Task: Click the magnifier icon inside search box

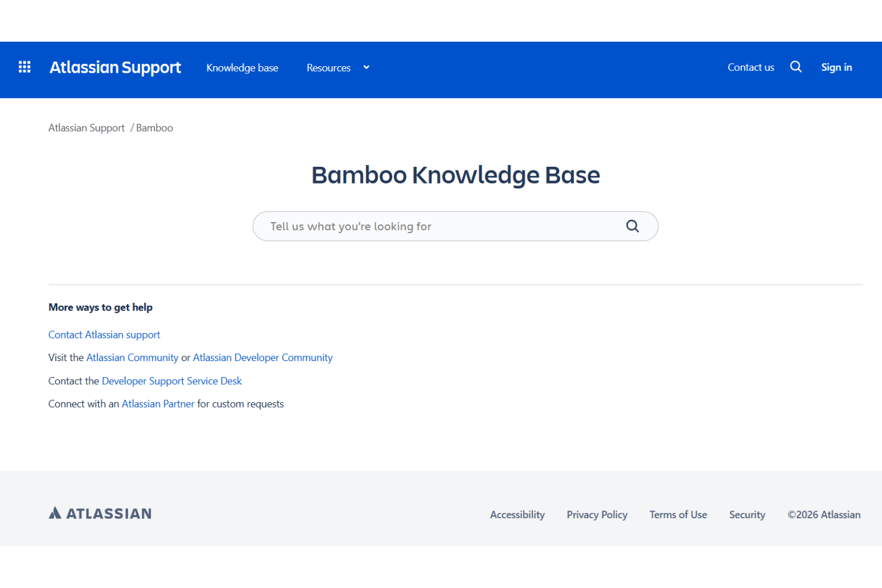Action: pyautogui.click(x=632, y=226)
